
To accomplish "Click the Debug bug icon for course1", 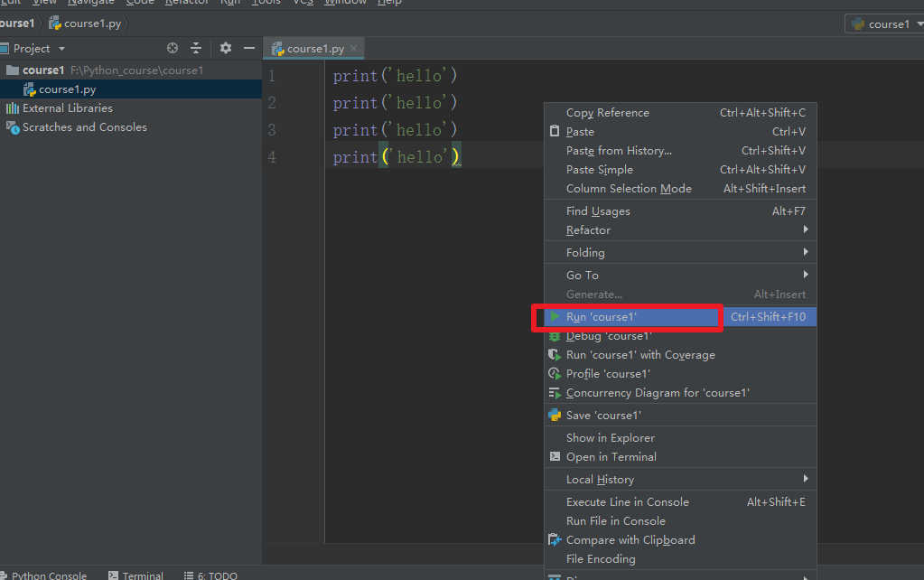I will [x=555, y=337].
